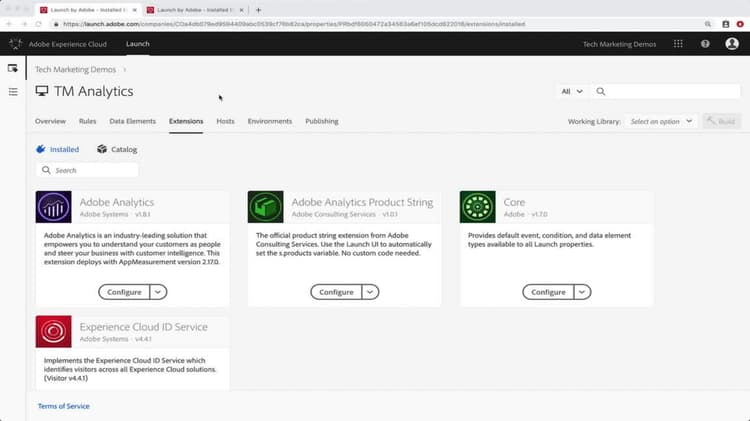Viewport: 750px width, 421px height.
Task: Expand the Tech Marketing Demos breadcrumb chevron
Action: coord(125,70)
